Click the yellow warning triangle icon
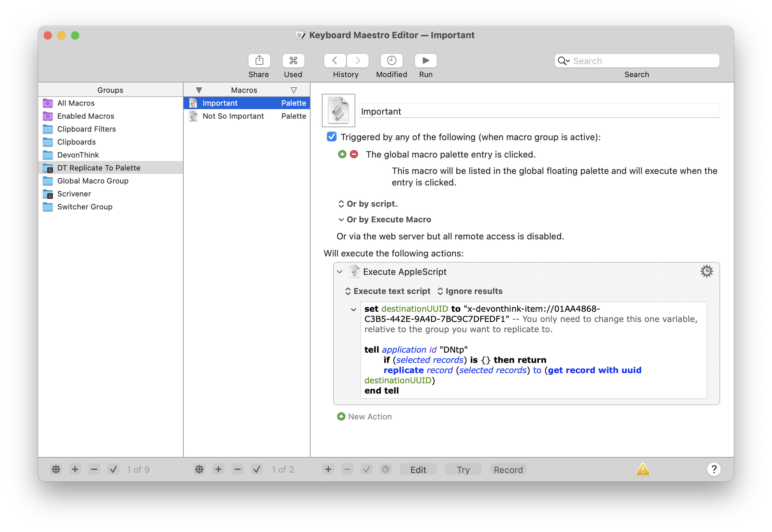Screen dimensions: 772x532 click(643, 470)
